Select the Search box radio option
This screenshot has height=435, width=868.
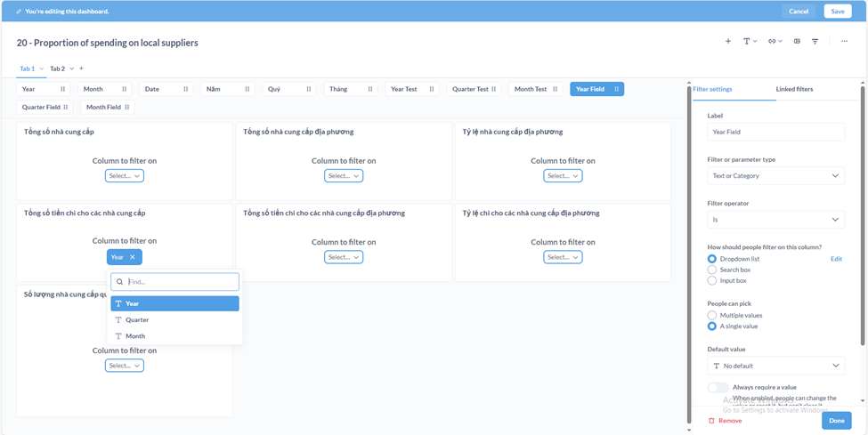tap(712, 270)
